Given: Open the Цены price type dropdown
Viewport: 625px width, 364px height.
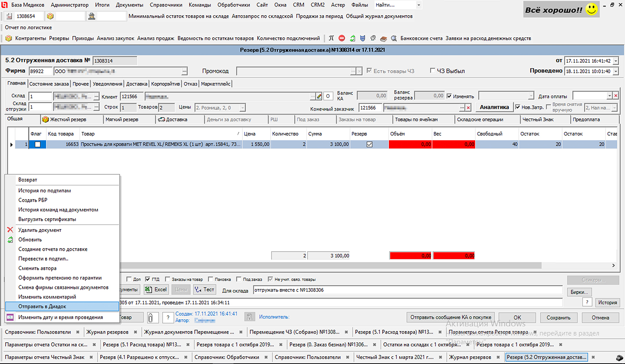Looking at the screenshot, I should point(242,107).
